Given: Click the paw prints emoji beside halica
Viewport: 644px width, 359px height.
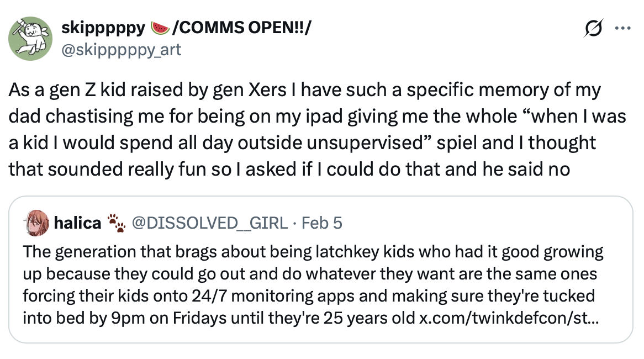Looking at the screenshot, I should click(x=117, y=223).
